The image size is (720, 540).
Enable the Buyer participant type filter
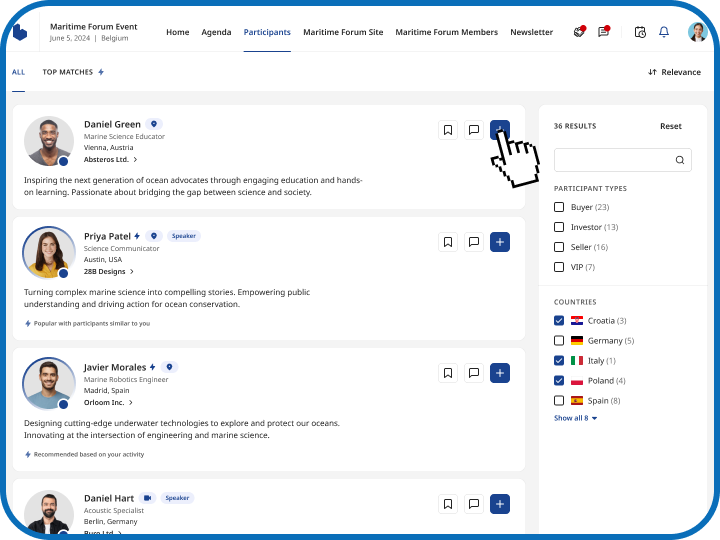559,207
